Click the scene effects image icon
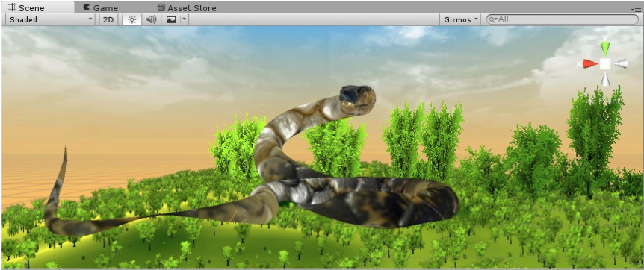 [171, 19]
